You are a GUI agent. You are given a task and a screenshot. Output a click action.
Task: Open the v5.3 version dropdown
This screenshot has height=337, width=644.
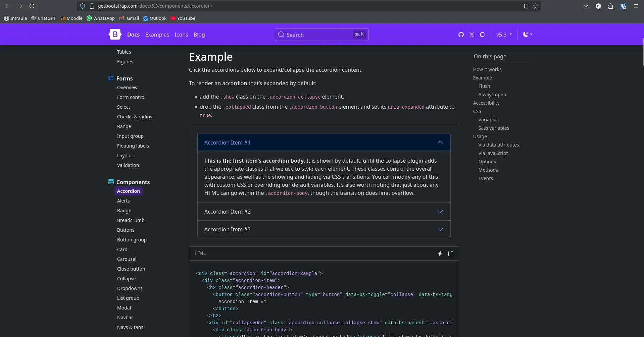pyautogui.click(x=504, y=35)
